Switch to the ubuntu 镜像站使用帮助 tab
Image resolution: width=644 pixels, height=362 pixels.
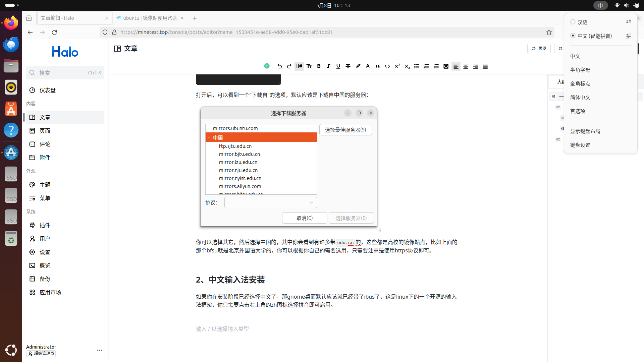(150, 18)
